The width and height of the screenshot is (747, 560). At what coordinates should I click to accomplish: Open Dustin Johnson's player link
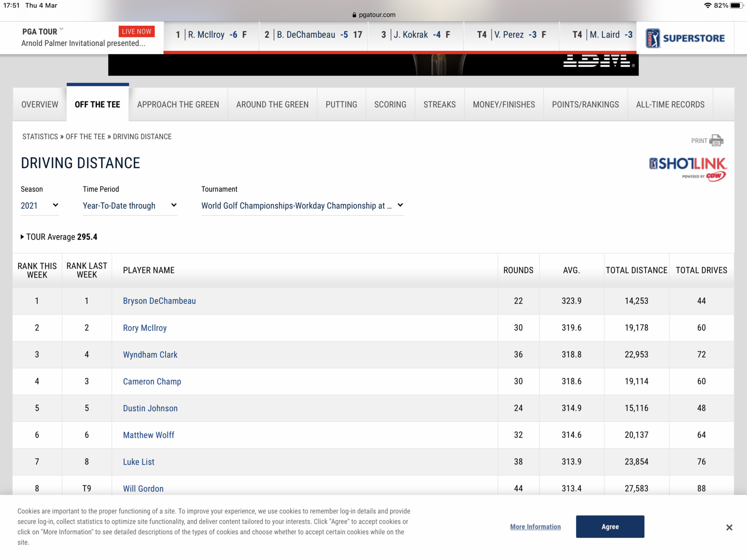tap(150, 408)
